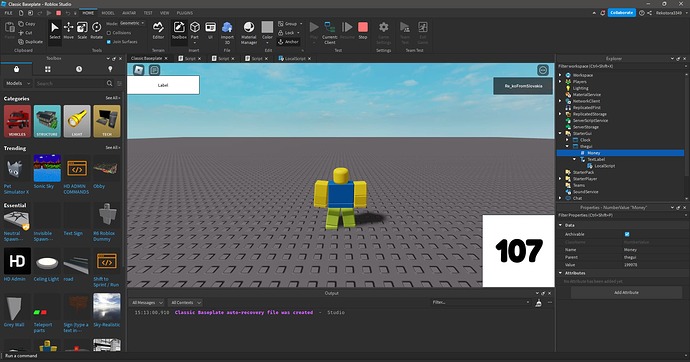Click the Cut clipboard button

click(26, 33)
